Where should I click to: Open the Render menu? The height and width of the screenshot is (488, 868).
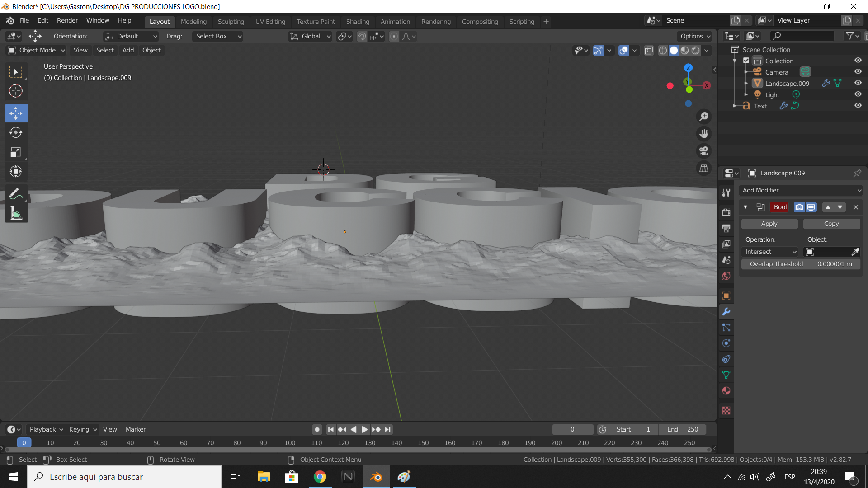67,20
